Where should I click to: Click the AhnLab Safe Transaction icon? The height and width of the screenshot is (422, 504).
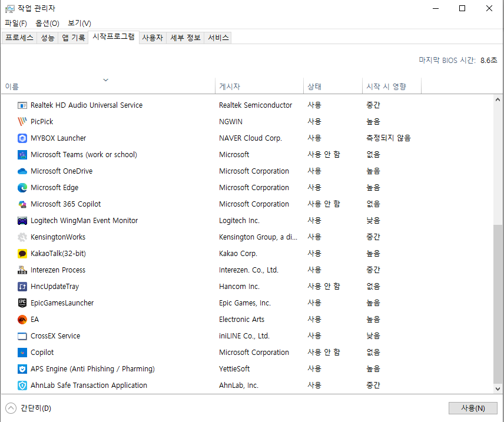(22, 386)
